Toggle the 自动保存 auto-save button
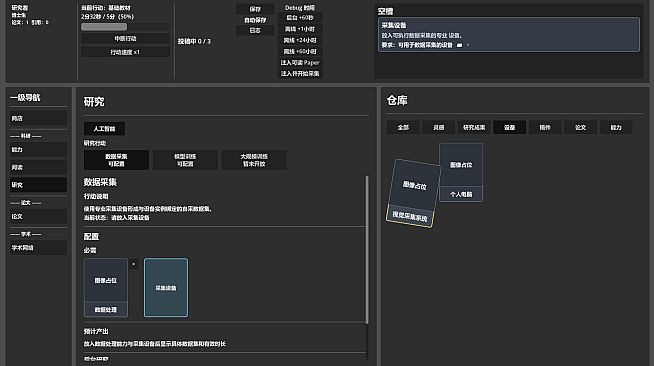This screenshot has width=654, height=366. point(255,20)
